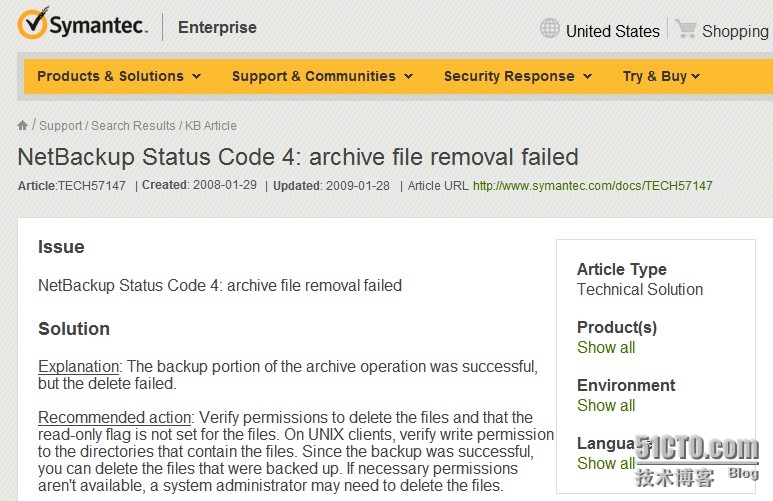Click the Enterprise header label
The image size is (773, 501).
(x=217, y=28)
